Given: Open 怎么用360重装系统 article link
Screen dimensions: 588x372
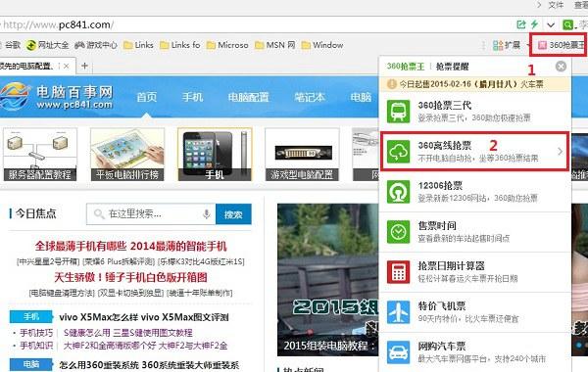Looking at the screenshot, I should point(149,365).
